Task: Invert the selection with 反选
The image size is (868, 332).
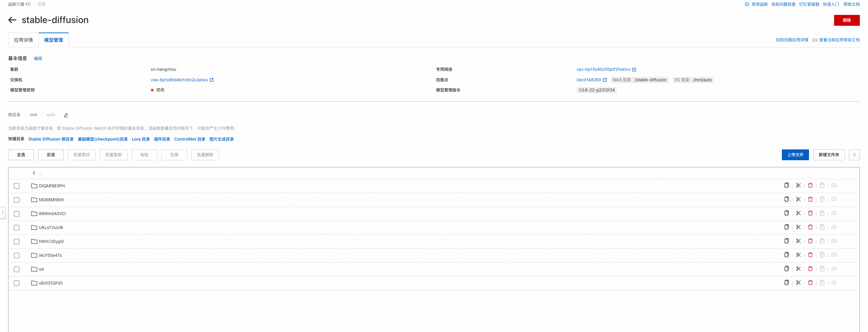Action: tap(51, 155)
